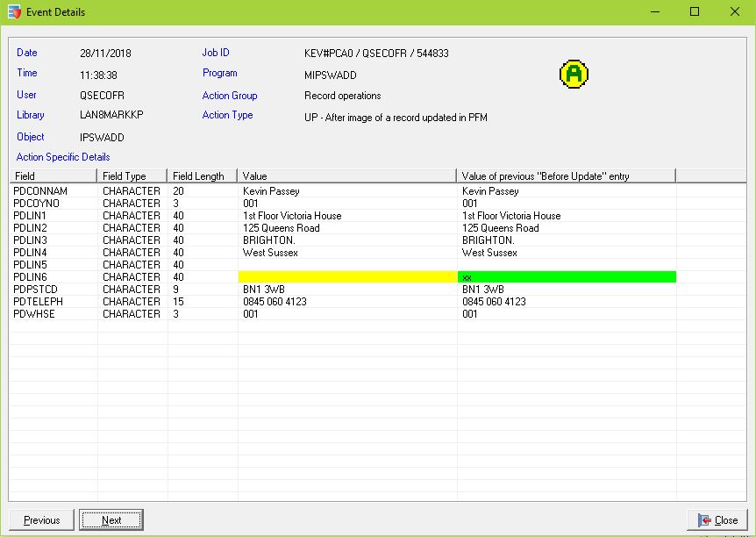Click the Action Specific Details label
Viewport: 756px width, 537px height.
click(63, 157)
